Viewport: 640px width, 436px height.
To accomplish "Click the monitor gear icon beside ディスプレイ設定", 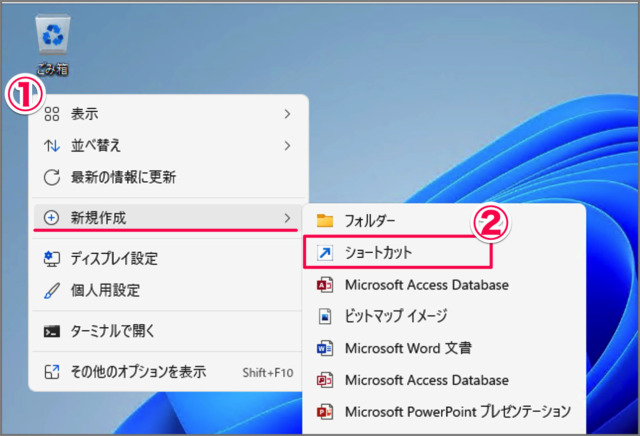I will click(52, 258).
